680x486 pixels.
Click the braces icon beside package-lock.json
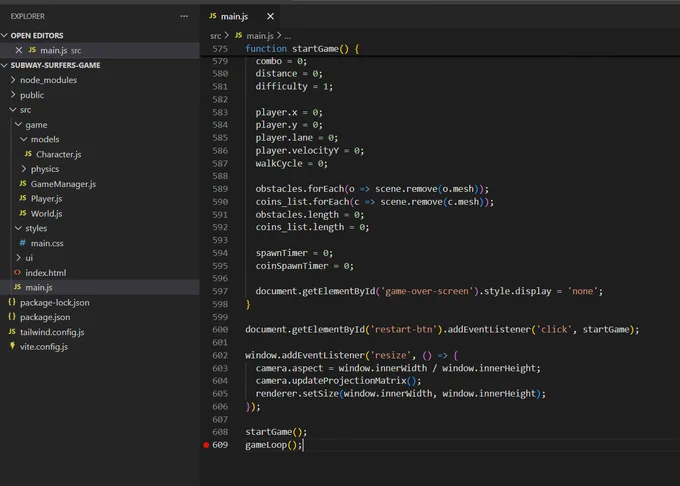[x=12, y=302]
